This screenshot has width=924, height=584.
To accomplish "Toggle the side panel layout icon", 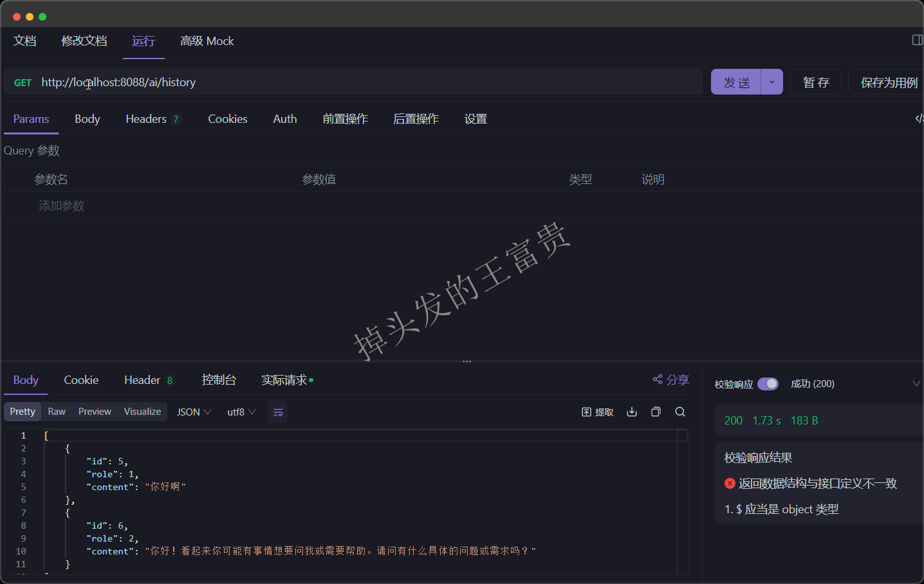I will tap(918, 40).
